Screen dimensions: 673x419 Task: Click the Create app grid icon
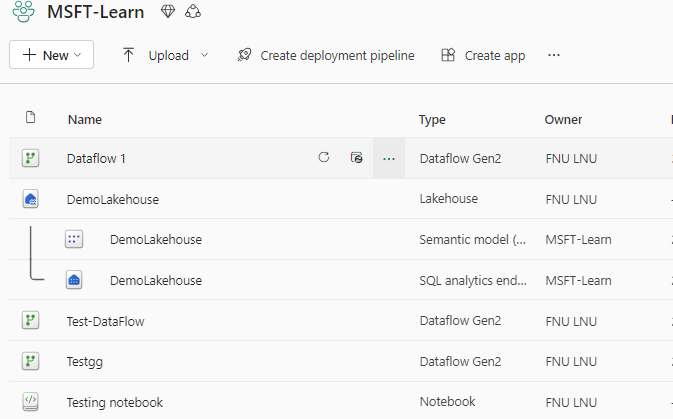(x=448, y=55)
